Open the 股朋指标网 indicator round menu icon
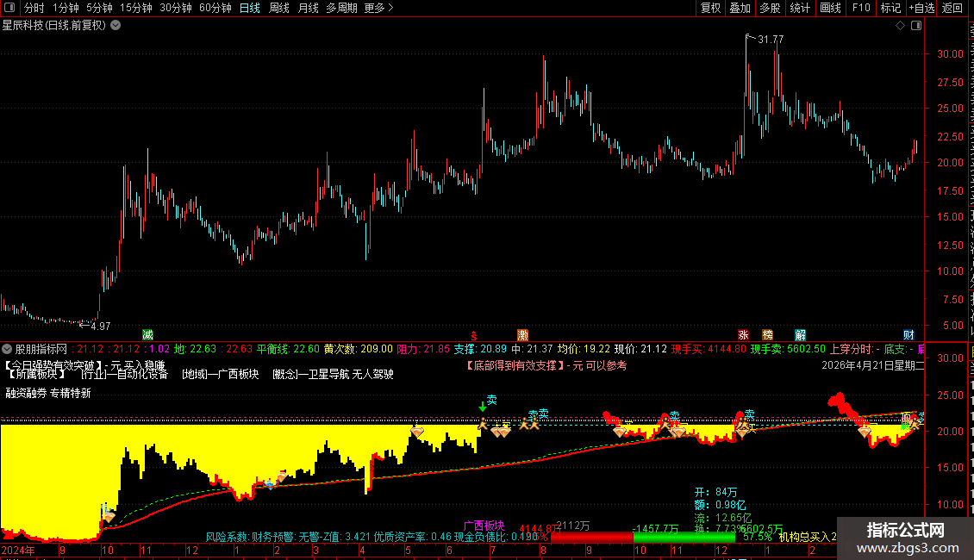Image resolution: width=974 pixels, height=560 pixels. tap(7, 350)
